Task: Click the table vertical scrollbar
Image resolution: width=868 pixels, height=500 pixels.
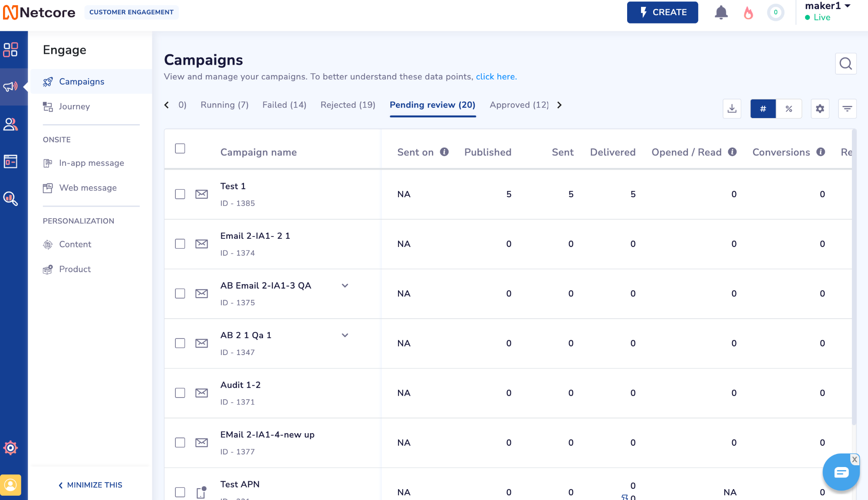Action: coord(854,278)
